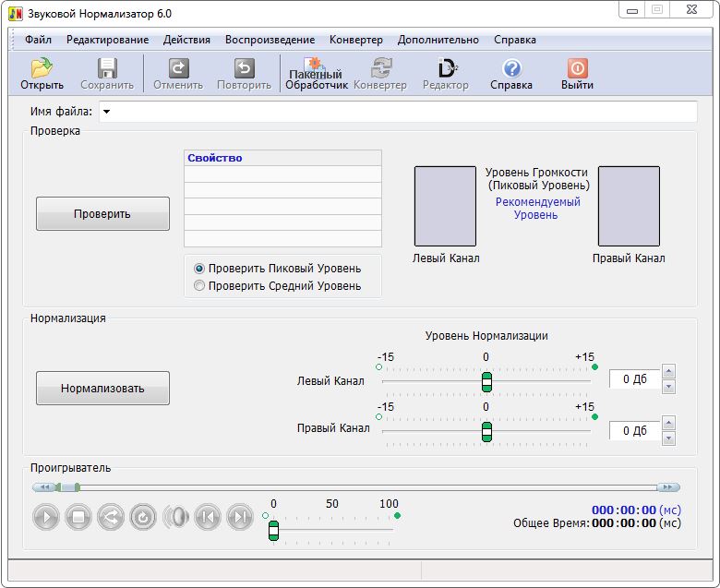Click the Свойство column header
This screenshot has height=588, width=720.
tap(282, 158)
